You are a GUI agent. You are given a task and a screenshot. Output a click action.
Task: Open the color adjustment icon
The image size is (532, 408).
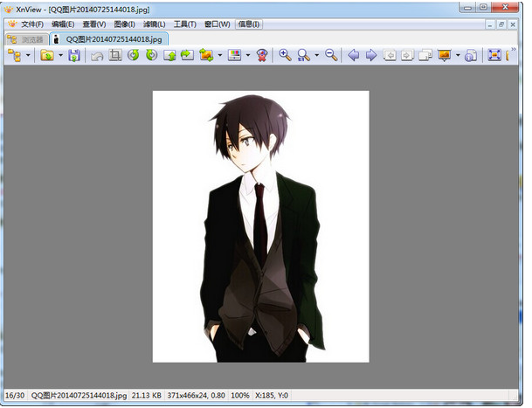coord(234,55)
